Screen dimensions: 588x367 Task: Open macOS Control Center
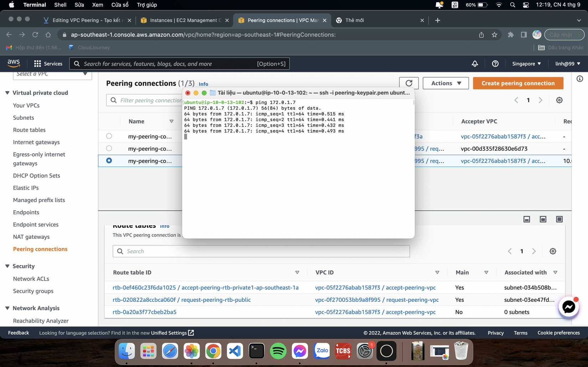[x=526, y=5]
